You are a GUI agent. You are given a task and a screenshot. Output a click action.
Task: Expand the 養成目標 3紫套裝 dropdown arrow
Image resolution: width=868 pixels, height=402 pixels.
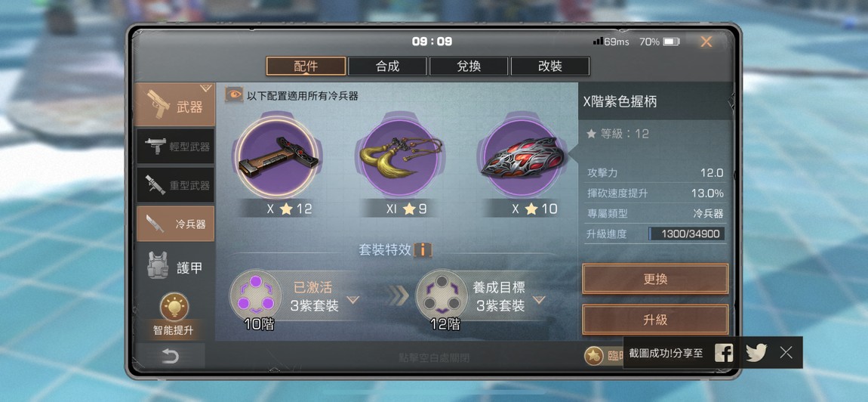click(x=539, y=300)
